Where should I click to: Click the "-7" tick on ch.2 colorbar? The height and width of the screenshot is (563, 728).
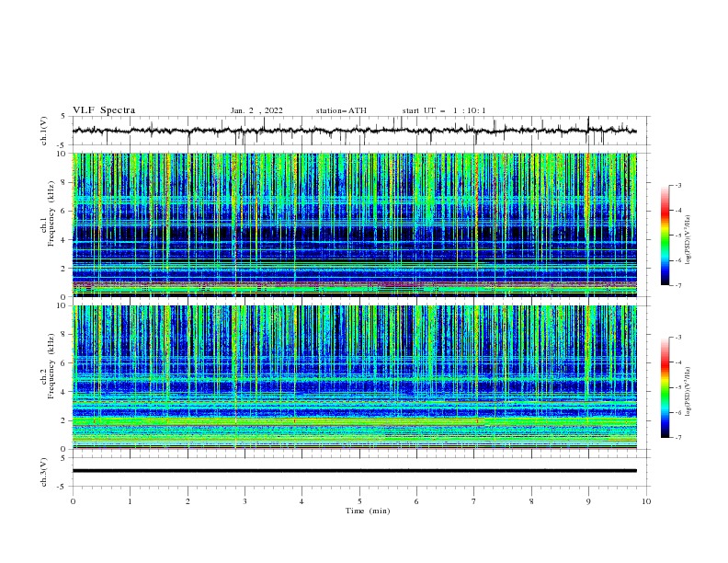677,437
